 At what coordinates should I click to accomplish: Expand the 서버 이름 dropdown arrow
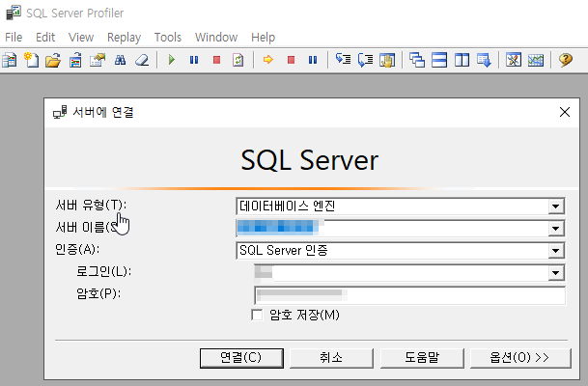tap(556, 229)
